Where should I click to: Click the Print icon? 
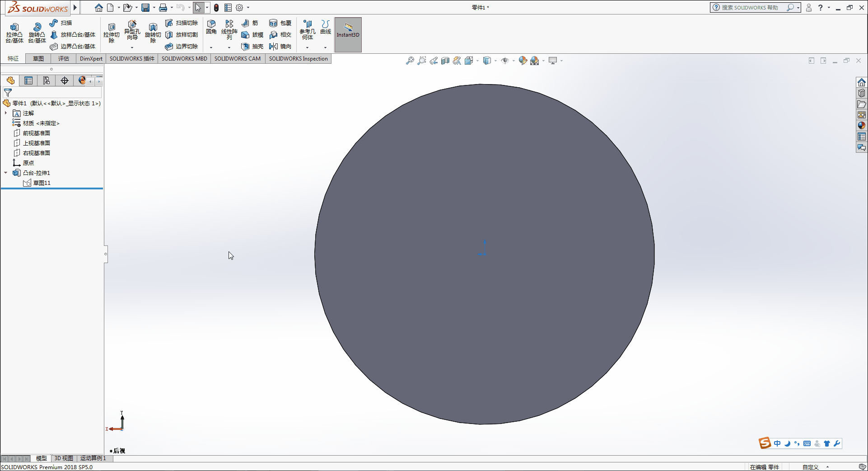tap(163, 8)
